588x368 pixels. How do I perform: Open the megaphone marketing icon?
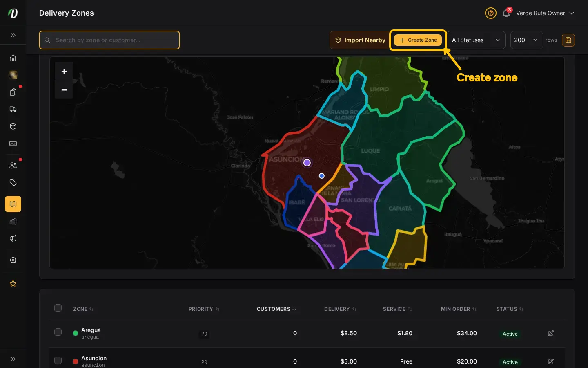coord(13,238)
